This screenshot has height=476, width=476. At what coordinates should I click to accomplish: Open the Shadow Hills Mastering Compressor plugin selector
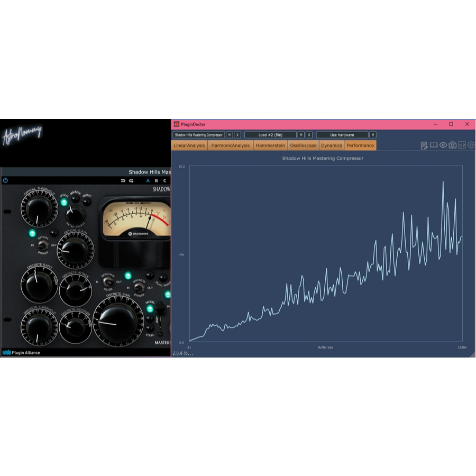tap(198, 135)
